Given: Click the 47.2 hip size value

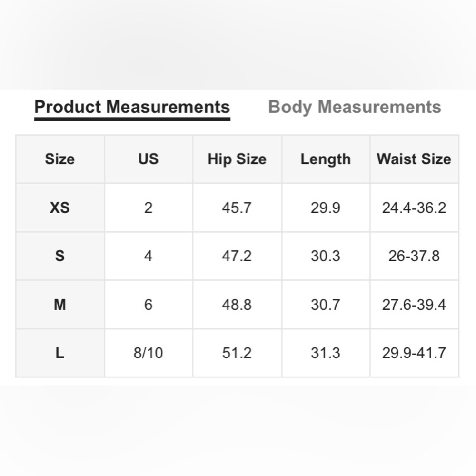Looking at the screenshot, I should pyautogui.click(x=237, y=256).
